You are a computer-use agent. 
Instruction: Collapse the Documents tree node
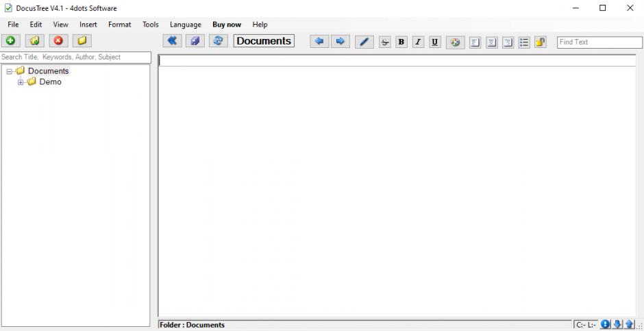9,71
